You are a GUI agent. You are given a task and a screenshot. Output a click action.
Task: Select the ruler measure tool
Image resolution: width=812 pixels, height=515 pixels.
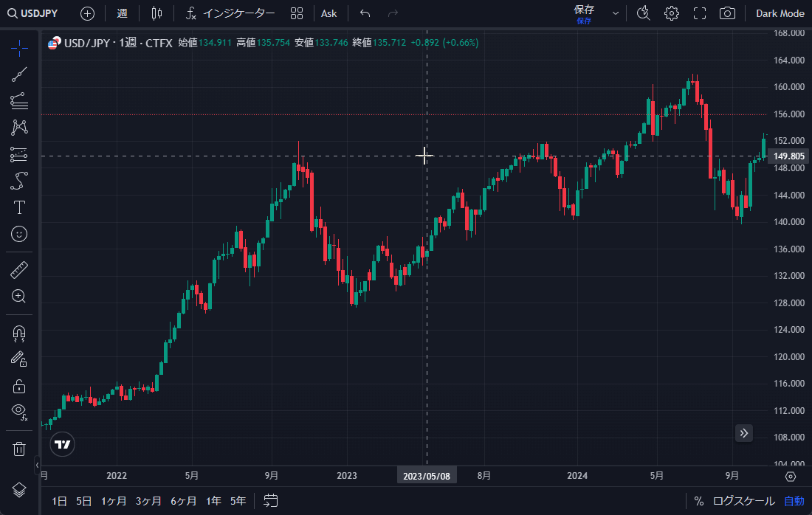pos(19,269)
